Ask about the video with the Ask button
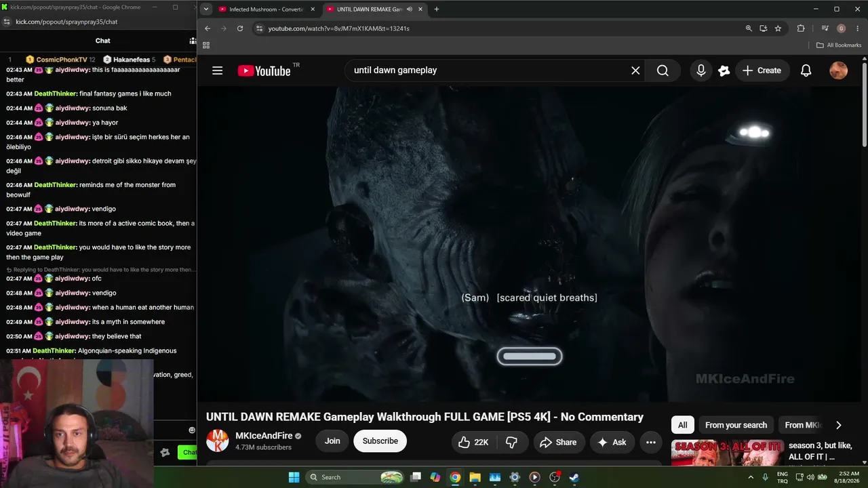 [612, 442]
